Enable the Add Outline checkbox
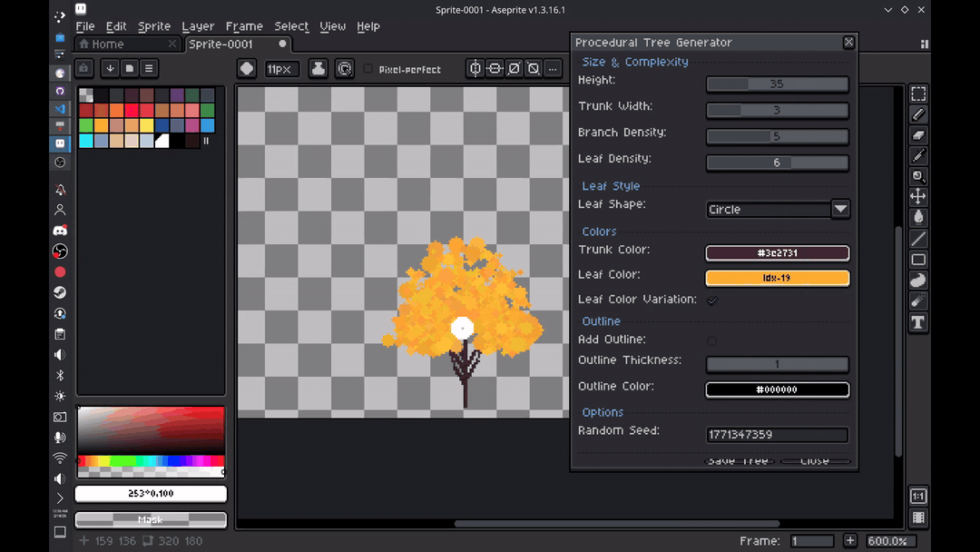The width and height of the screenshot is (980, 552). tap(712, 341)
